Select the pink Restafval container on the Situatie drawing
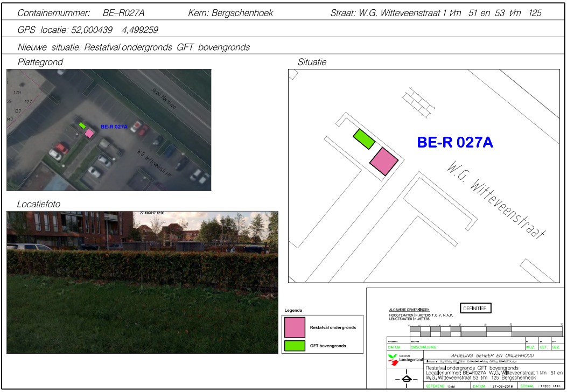This screenshot has height=392, width=567. 383,161
